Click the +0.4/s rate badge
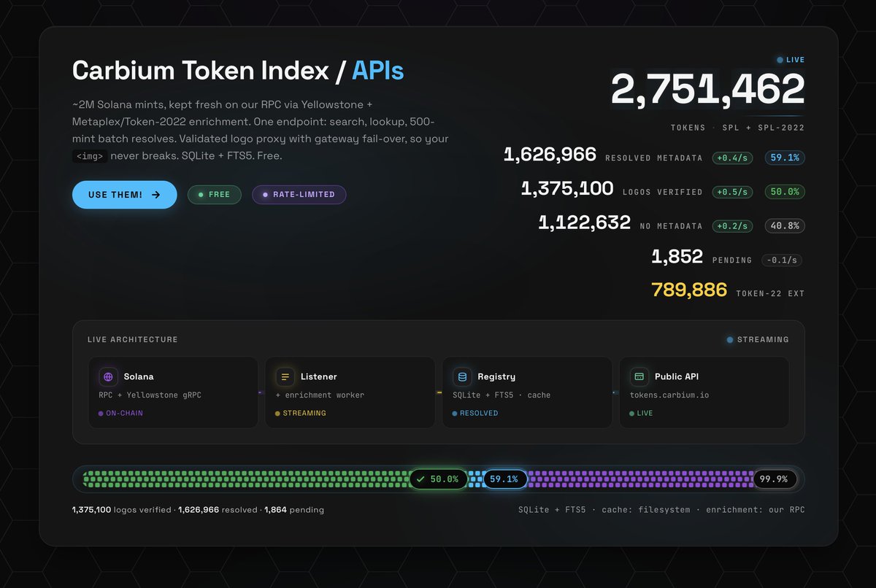This screenshot has height=588, width=876. (732, 158)
